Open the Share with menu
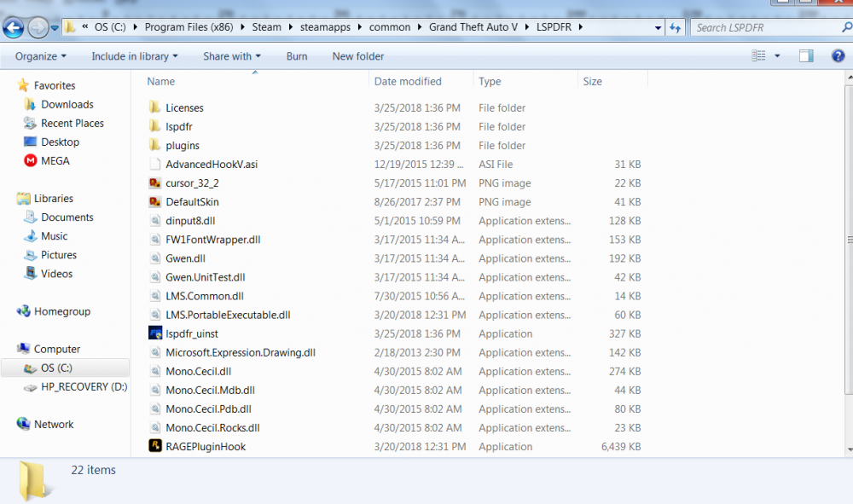 [x=232, y=56]
